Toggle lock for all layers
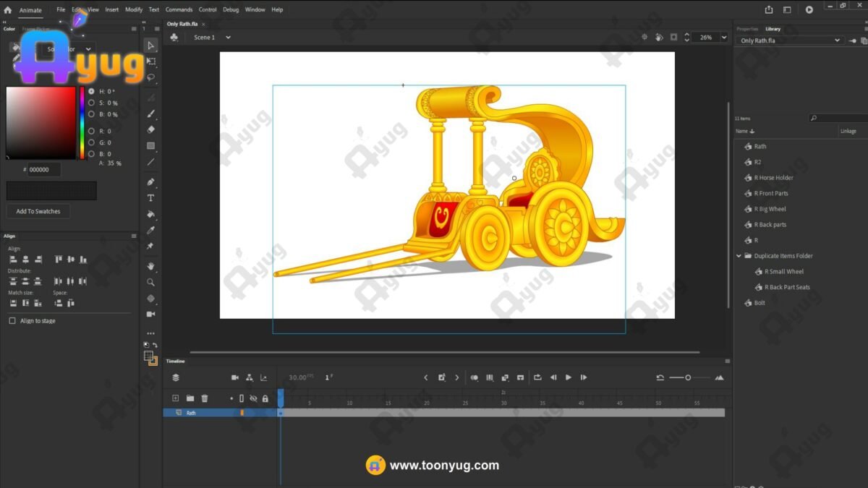The height and width of the screenshot is (488, 868). (x=265, y=398)
